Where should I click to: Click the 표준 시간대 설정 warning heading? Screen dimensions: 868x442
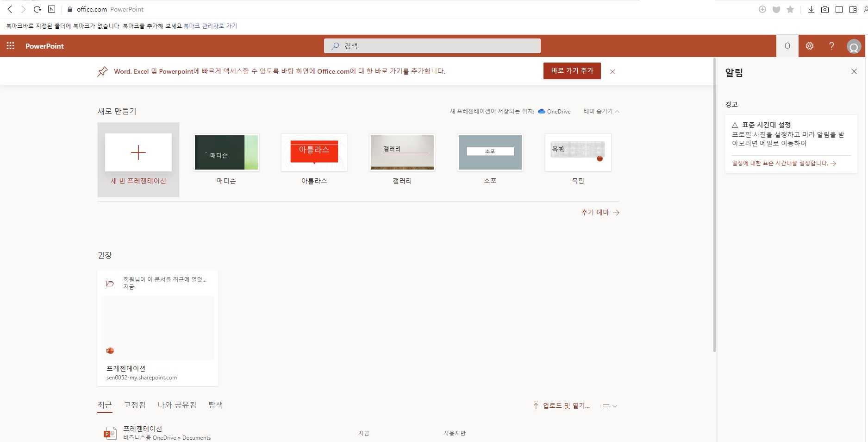[x=766, y=125]
